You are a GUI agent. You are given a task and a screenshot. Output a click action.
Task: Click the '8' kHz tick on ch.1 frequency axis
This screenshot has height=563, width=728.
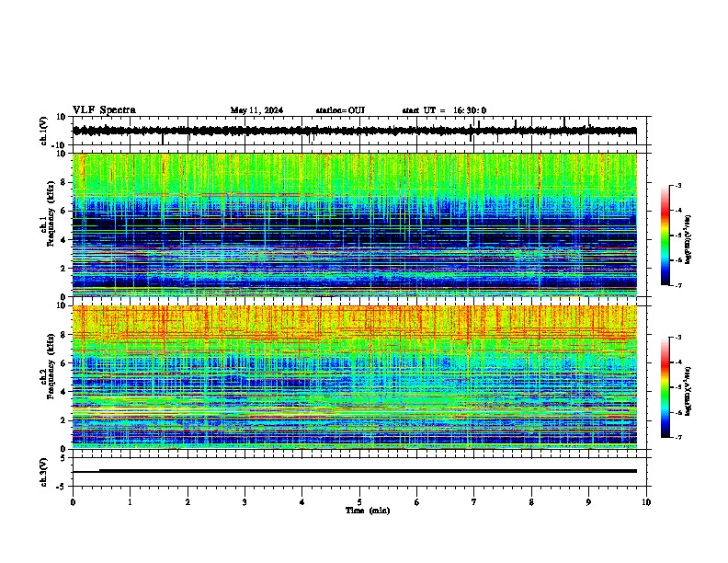pyautogui.click(x=64, y=182)
